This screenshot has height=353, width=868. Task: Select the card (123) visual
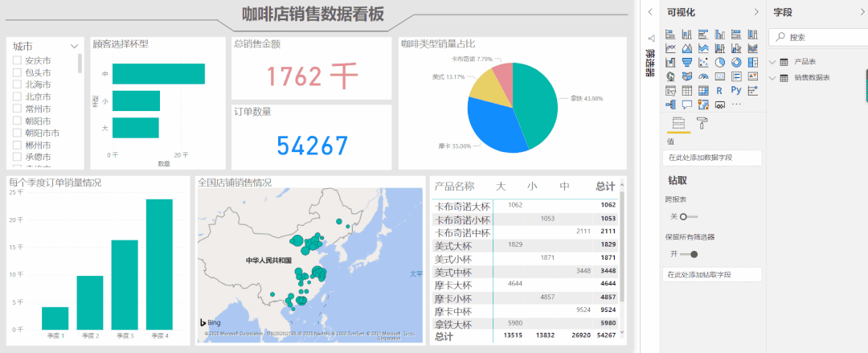719,76
